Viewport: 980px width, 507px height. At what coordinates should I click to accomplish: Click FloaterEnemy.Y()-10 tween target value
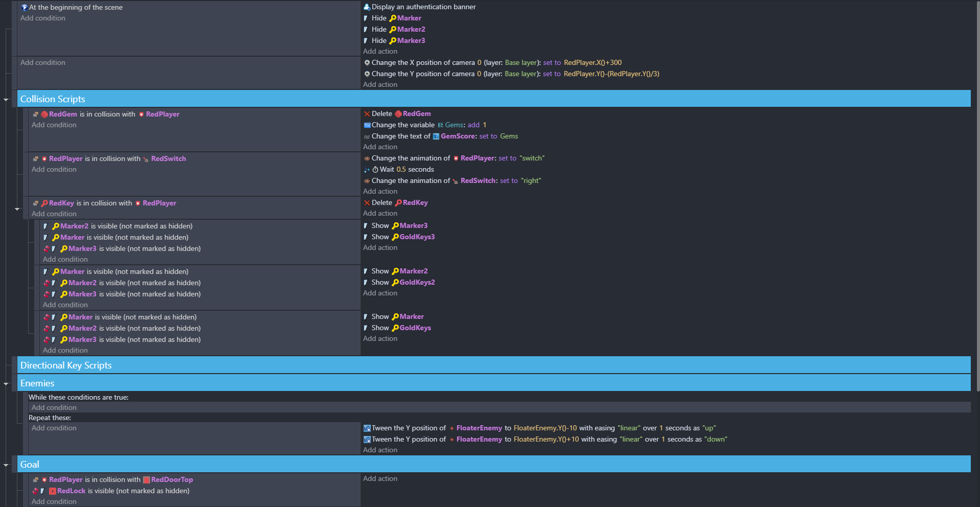point(545,428)
